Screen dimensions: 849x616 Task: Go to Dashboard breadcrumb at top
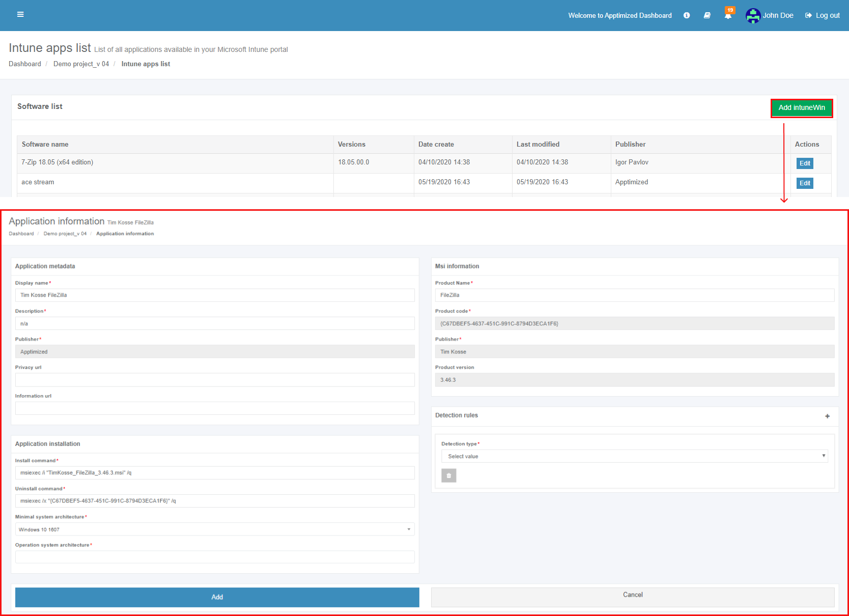25,64
